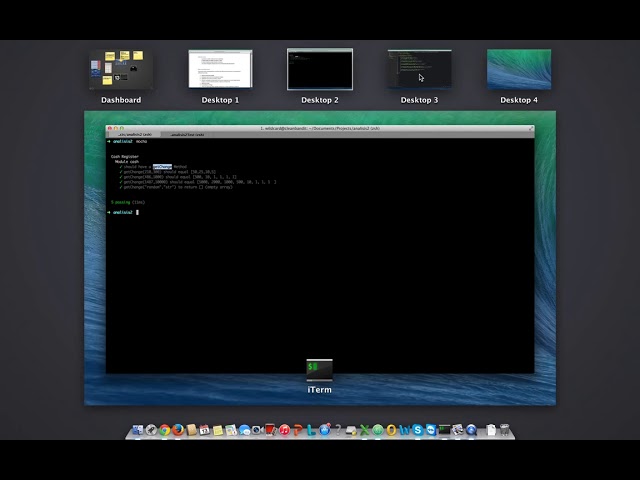Screen dimensions: 640x480
Task: Switch to Desktop 2 thumbnail
Action: click(320, 69)
